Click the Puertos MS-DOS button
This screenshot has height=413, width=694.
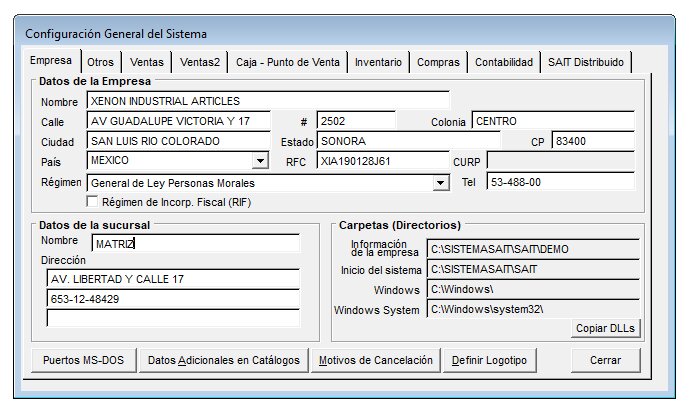[84, 360]
